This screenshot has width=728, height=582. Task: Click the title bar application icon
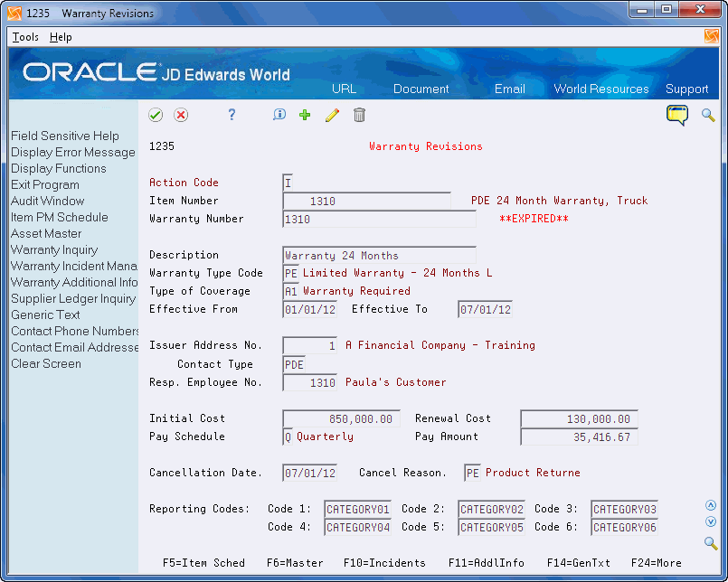tap(14, 13)
